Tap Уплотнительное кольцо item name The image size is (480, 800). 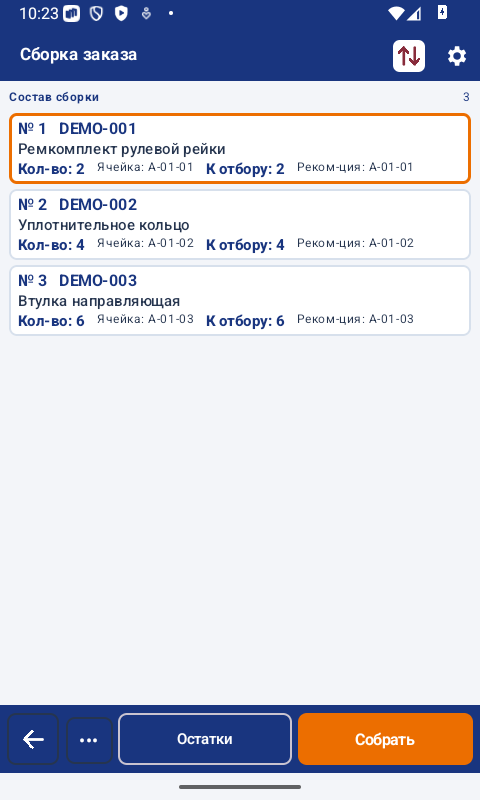click(104, 225)
